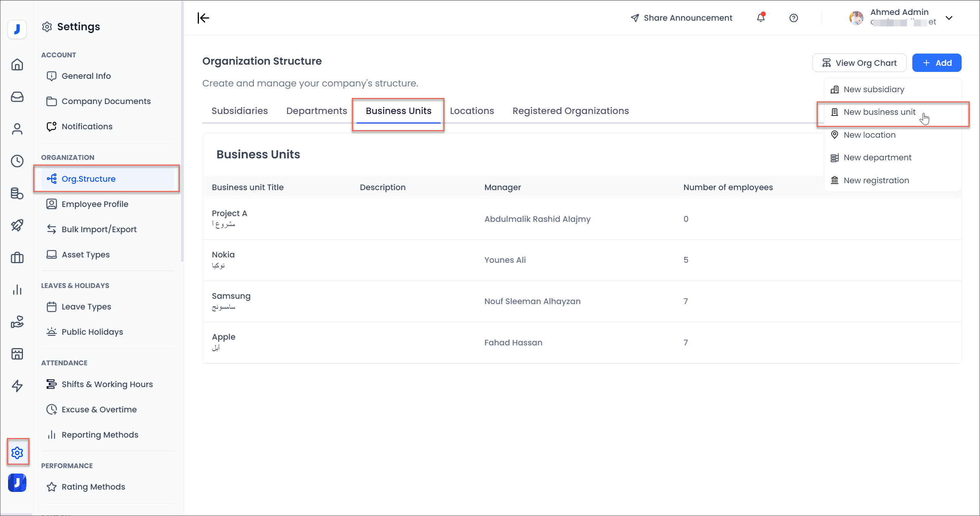Click the Share Announcement link
980x516 pixels.
681,18
